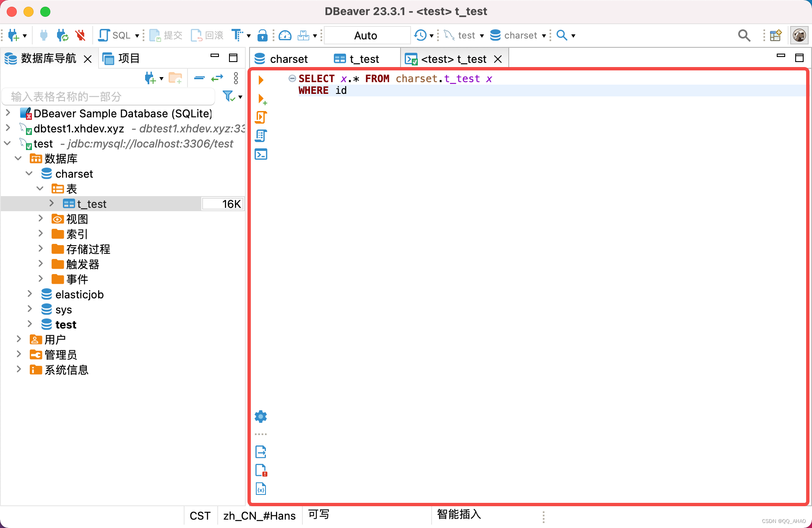This screenshot has width=812, height=528.
Task: Collapse the charset database node
Action: [x=29, y=173]
